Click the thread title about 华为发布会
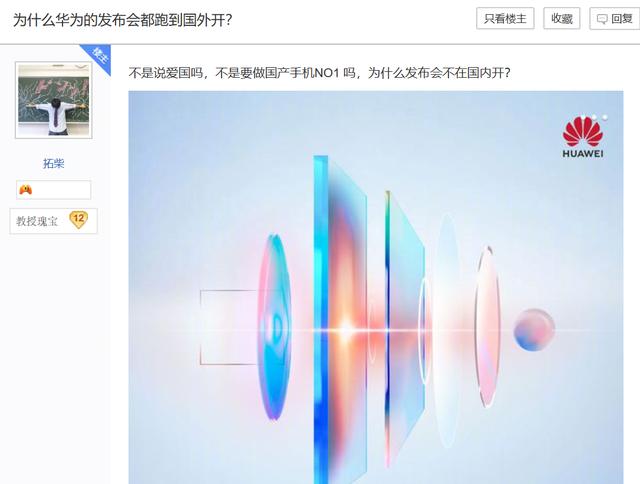 pos(122,20)
